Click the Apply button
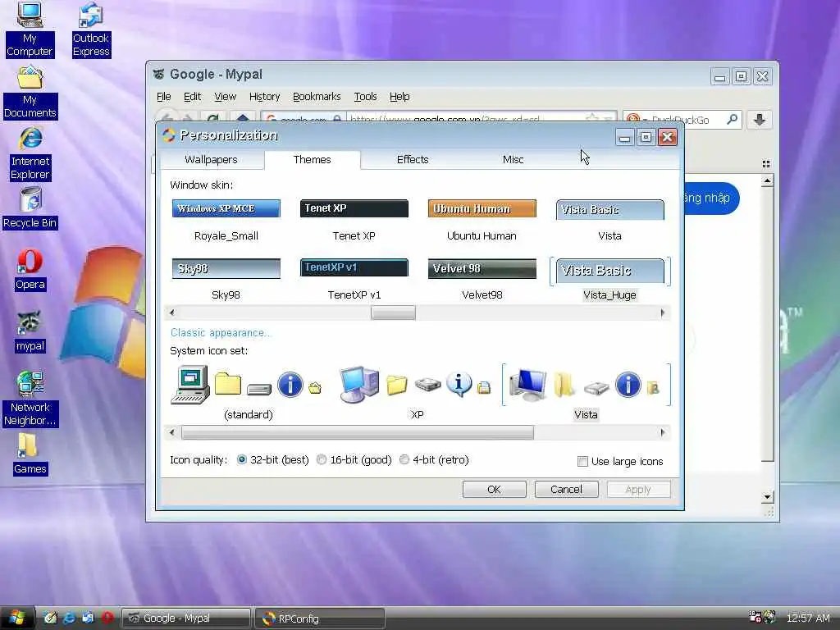840x630 pixels. pos(638,489)
